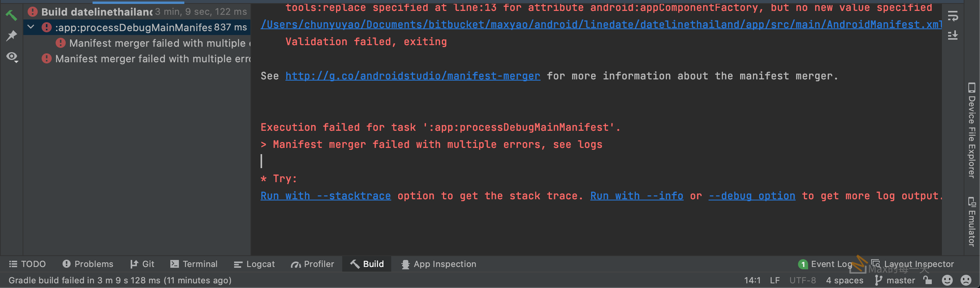Open the manifest-merger documentation link
This screenshot has height=288, width=980.
point(413,76)
